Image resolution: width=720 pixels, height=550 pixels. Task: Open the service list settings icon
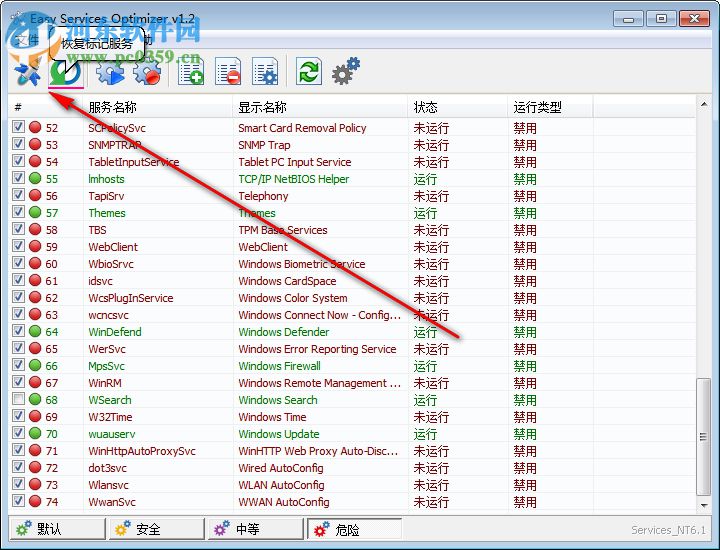coord(265,72)
